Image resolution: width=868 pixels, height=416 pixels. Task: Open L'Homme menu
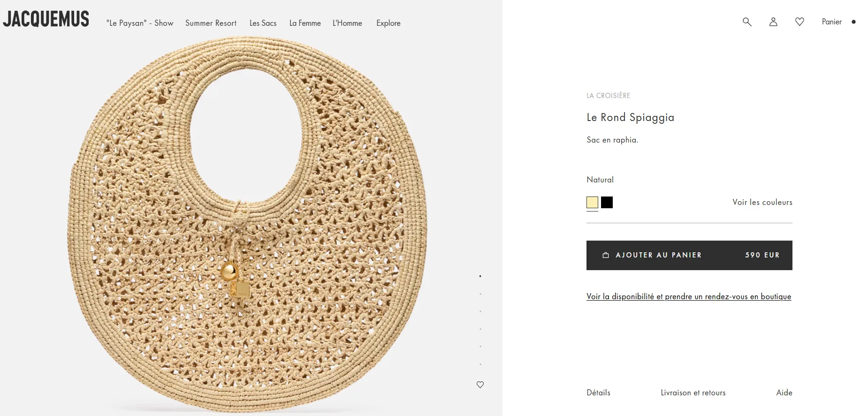click(x=347, y=23)
